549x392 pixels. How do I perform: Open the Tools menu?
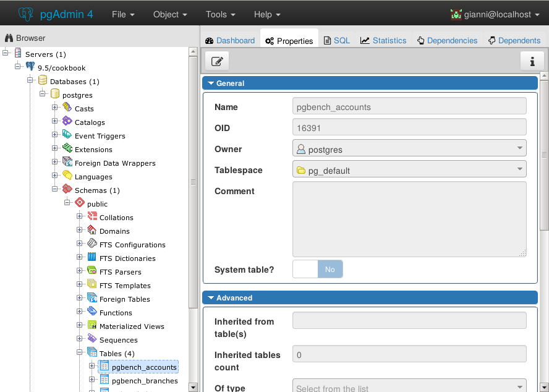click(221, 14)
